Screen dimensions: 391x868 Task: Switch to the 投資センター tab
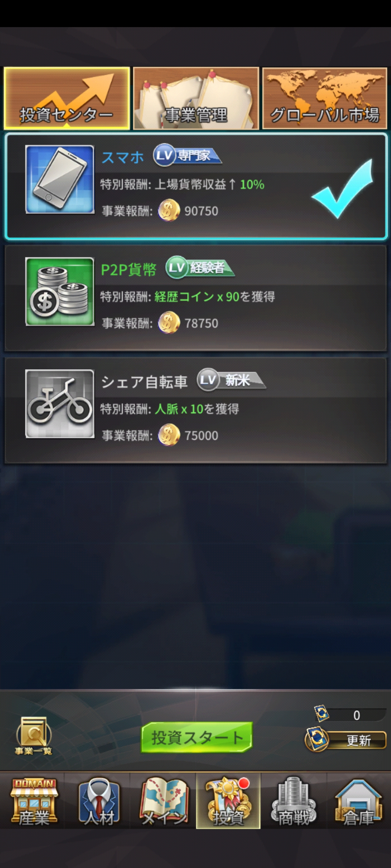point(67,98)
